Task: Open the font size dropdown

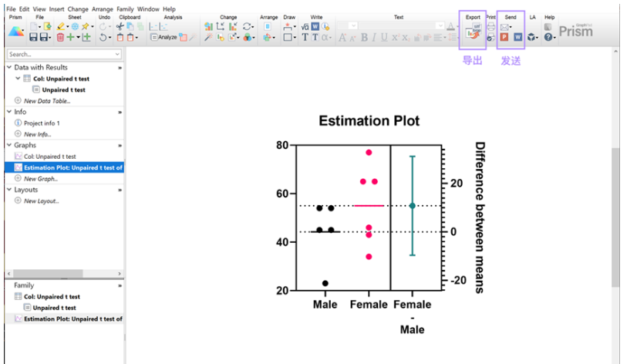Action: point(353,26)
